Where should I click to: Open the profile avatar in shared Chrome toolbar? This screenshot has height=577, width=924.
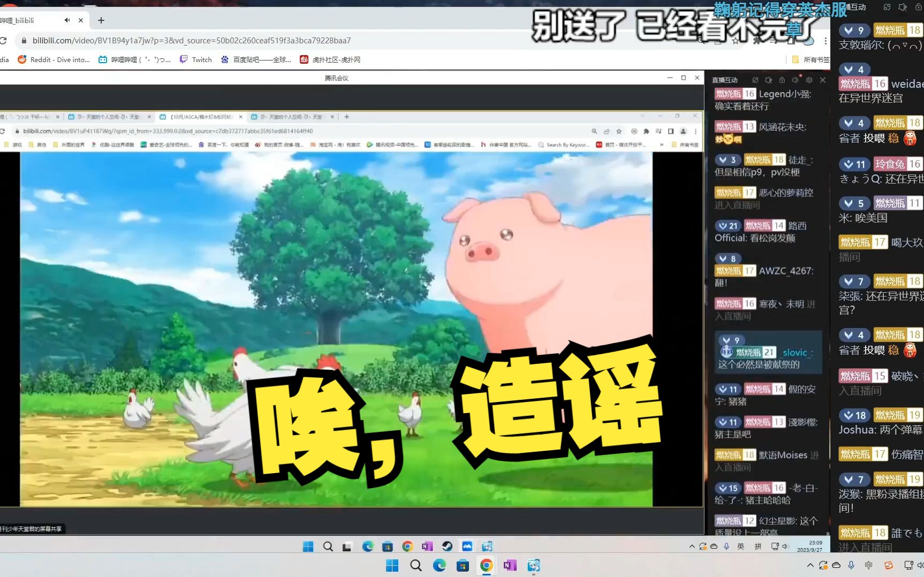(x=683, y=131)
